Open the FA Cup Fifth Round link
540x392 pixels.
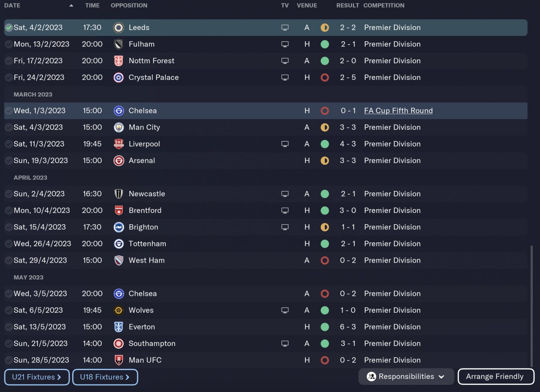pyautogui.click(x=398, y=111)
